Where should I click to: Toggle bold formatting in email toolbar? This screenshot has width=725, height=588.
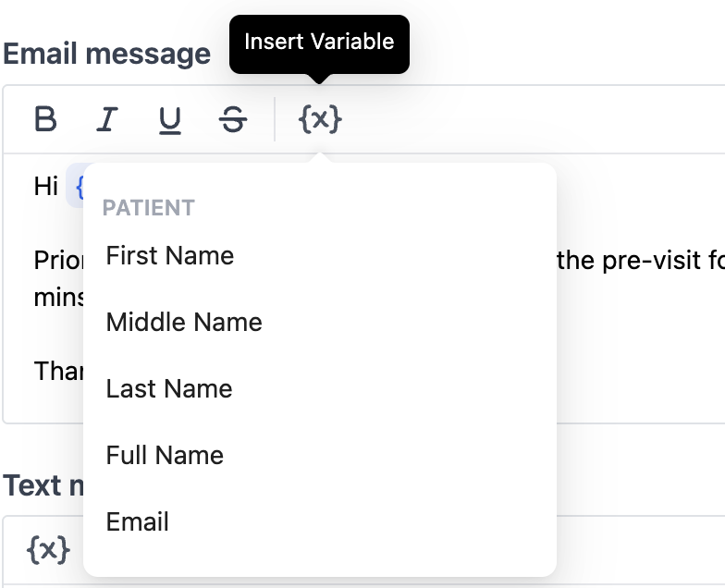[x=45, y=119]
